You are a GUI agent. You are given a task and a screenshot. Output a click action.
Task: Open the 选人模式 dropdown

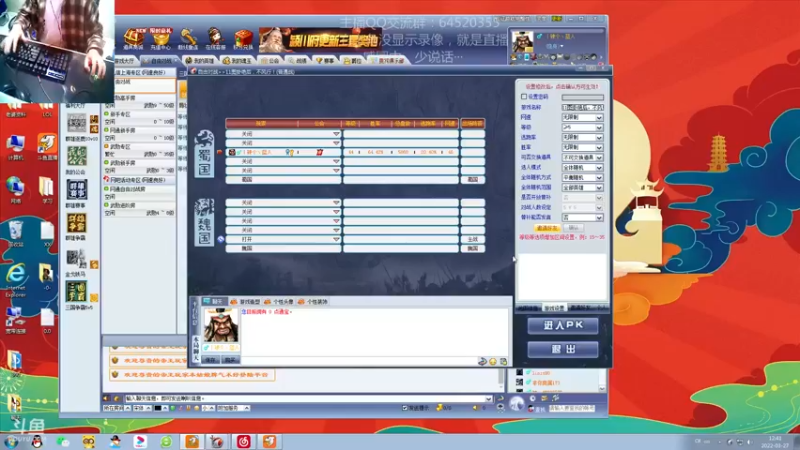coord(582,167)
